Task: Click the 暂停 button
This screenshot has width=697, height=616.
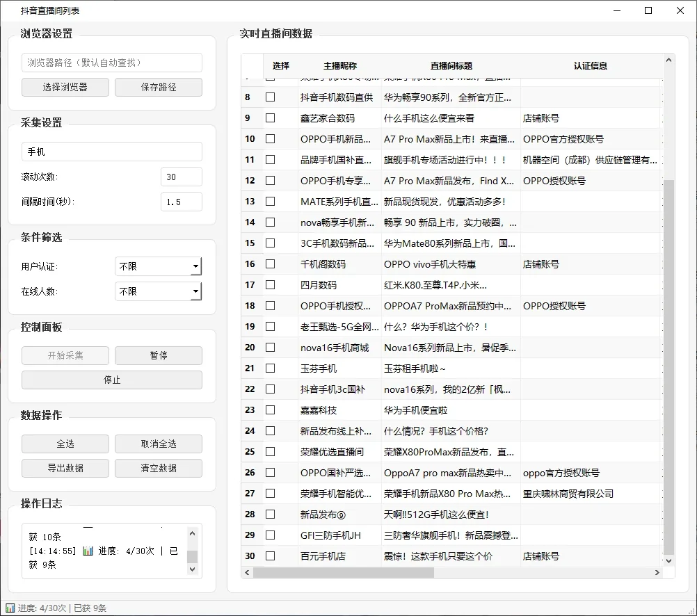Action: pyautogui.click(x=159, y=355)
